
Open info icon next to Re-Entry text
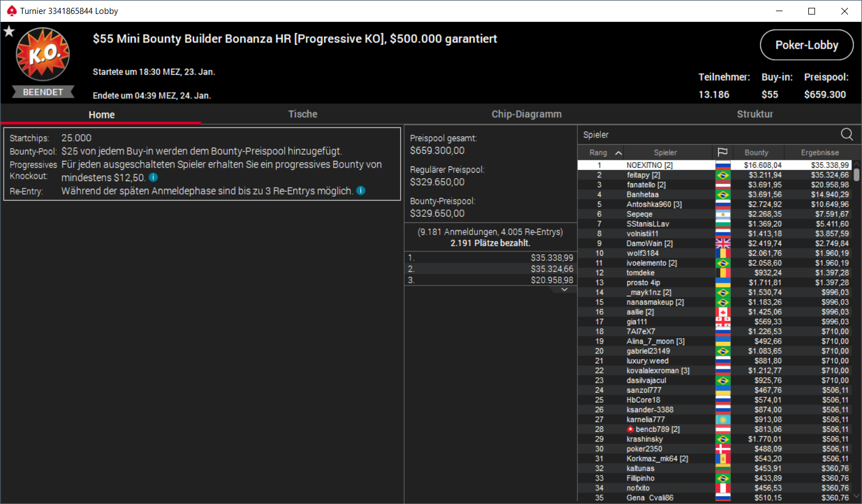[361, 191]
